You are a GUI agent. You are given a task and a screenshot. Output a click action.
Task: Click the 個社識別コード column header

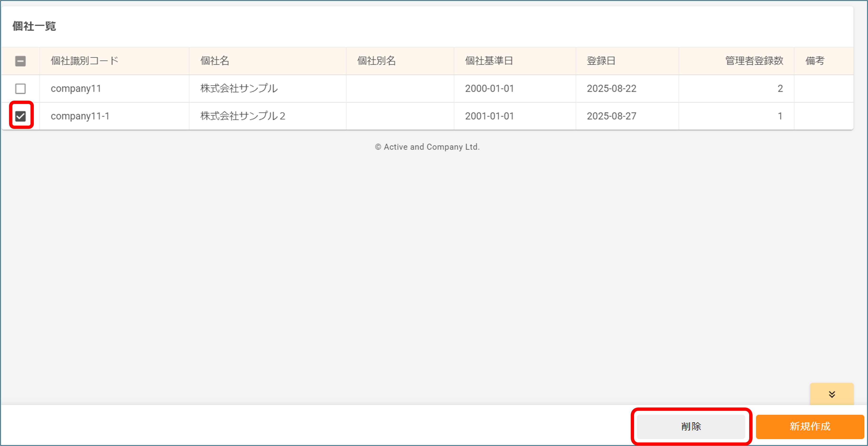pyautogui.click(x=85, y=61)
